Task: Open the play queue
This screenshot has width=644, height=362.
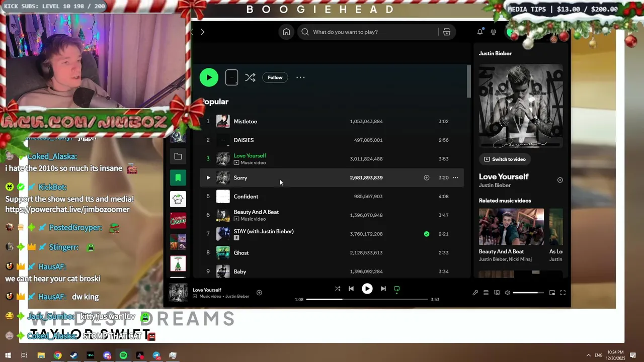Action: [x=486, y=293]
